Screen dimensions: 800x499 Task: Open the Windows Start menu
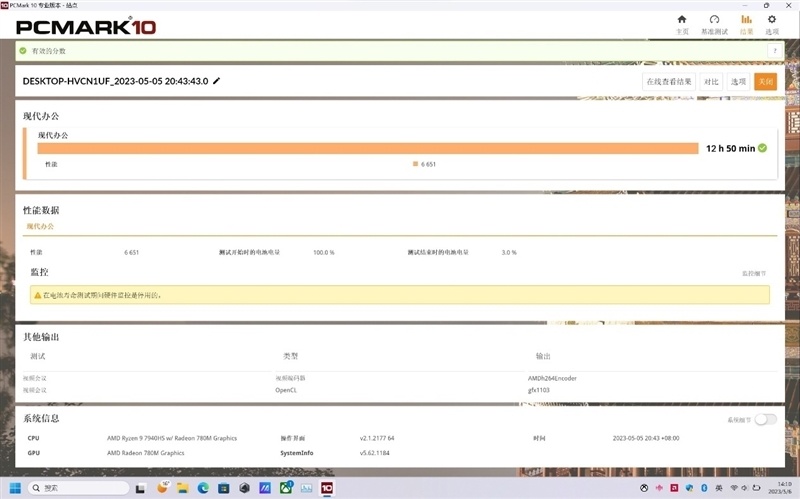15,488
